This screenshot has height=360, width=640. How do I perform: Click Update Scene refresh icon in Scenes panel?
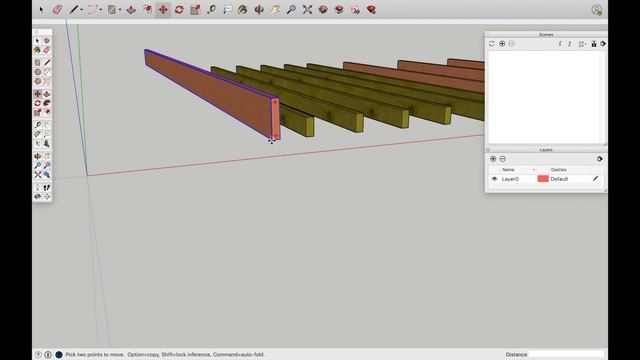click(492, 44)
